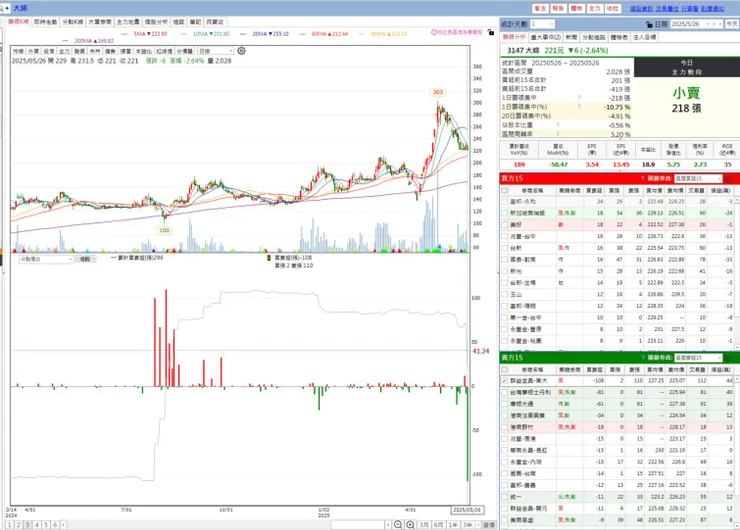Screen dimensions: 740x530
Task: Open the 關鍵券商 dropdown in 賣方15 header
Action: 698,358
